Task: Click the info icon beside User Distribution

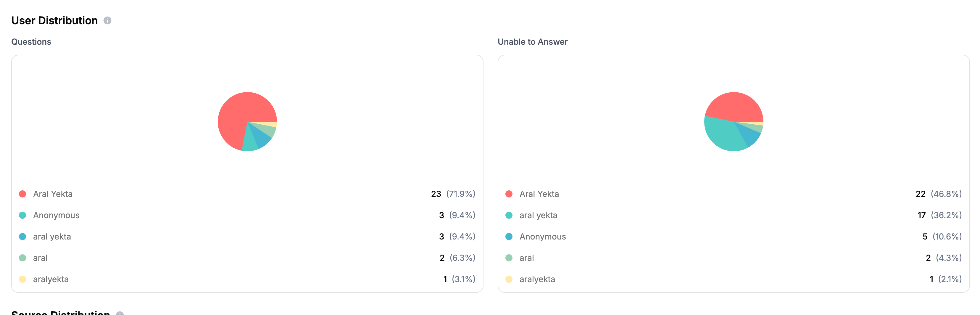Action: 108,20
